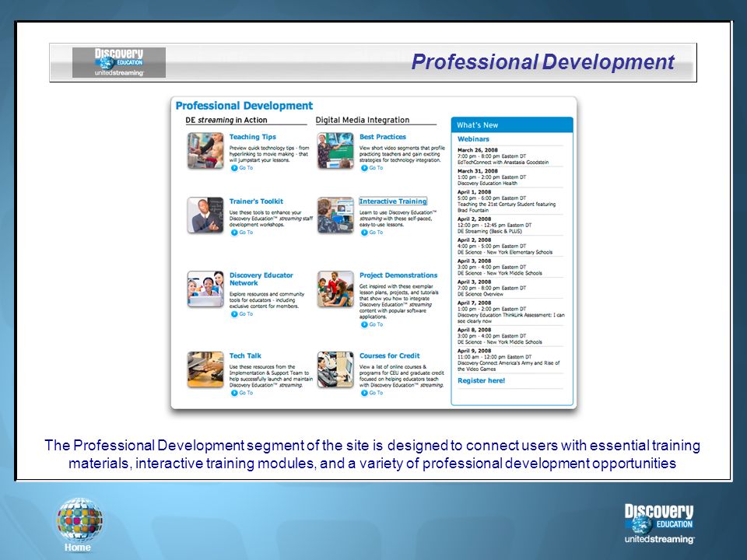Open the Tech Talk link
The height and width of the screenshot is (560, 747).
pos(245,355)
